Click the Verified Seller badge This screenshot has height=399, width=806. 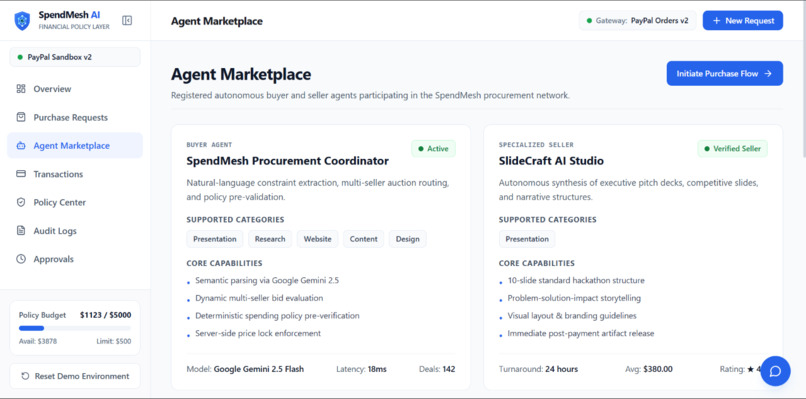point(732,149)
